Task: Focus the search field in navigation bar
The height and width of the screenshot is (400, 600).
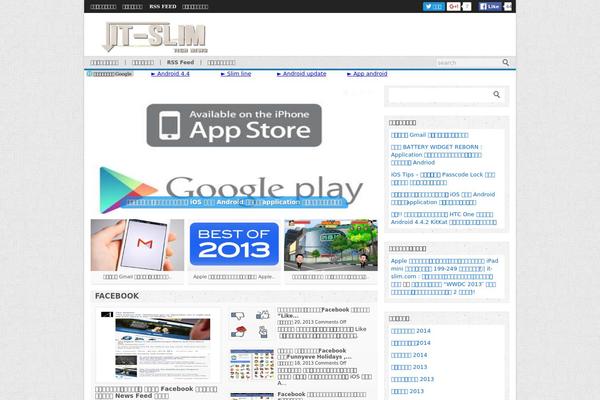Action: click(x=468, y=62)
